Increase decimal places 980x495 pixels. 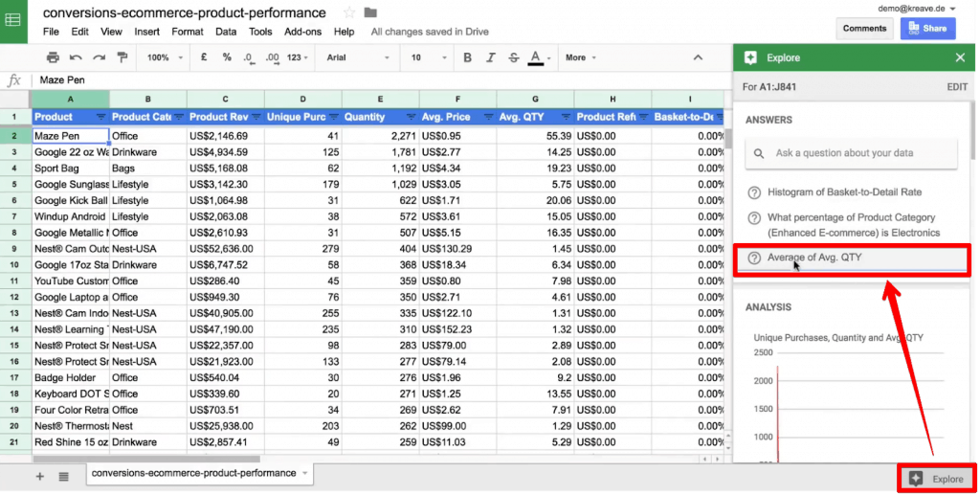point(273,57)
